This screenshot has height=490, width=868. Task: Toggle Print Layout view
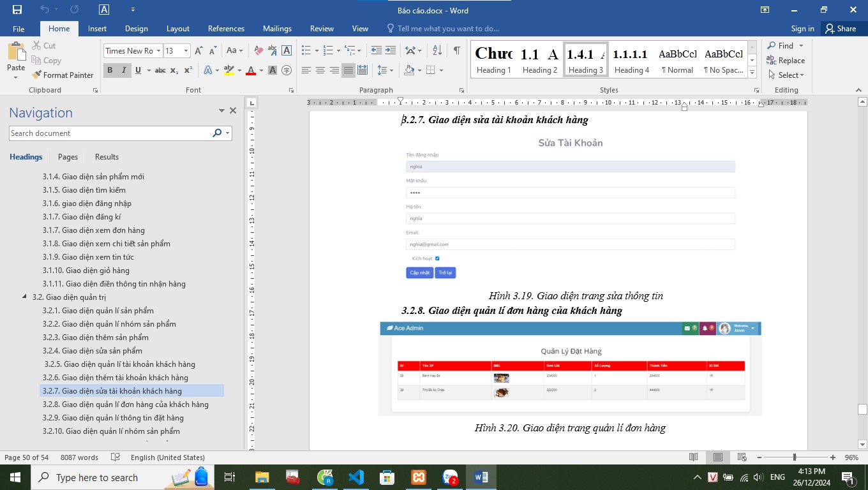[x=718, y=457]
